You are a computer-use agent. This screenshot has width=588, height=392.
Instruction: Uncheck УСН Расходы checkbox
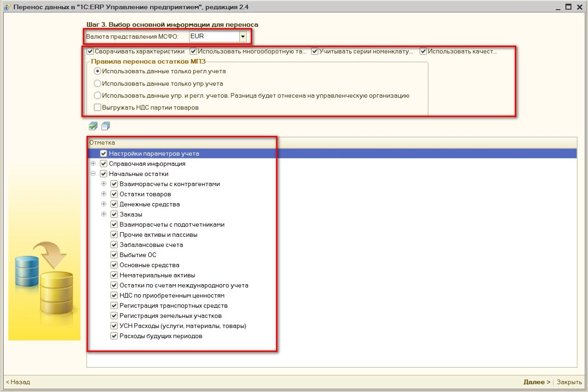coord(114,326)
